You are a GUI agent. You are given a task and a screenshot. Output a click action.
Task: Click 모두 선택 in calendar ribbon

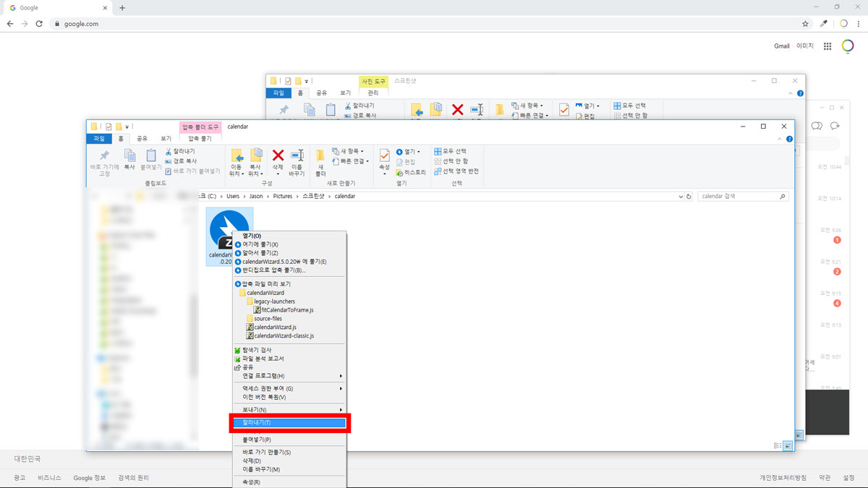[x=451, y=152]
